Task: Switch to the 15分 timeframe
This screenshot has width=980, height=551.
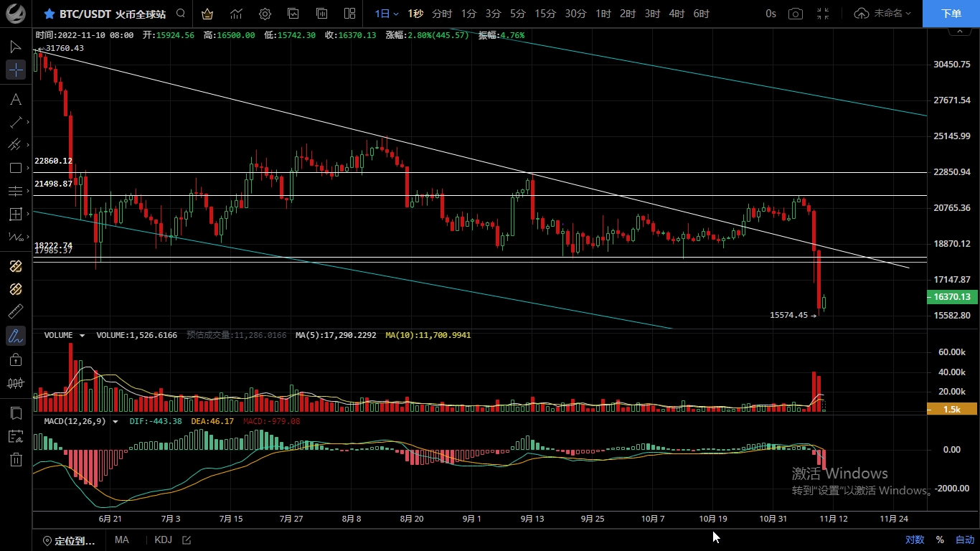Action: tap(545, 14)
